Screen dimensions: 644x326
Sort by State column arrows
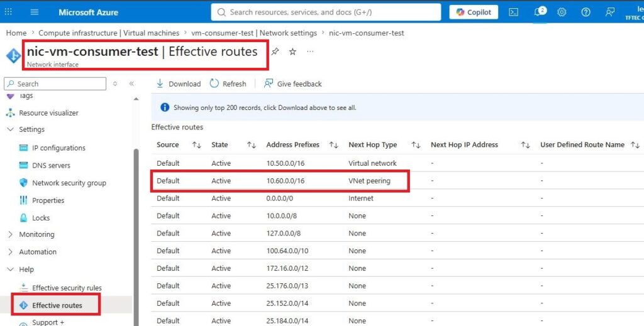252,145
